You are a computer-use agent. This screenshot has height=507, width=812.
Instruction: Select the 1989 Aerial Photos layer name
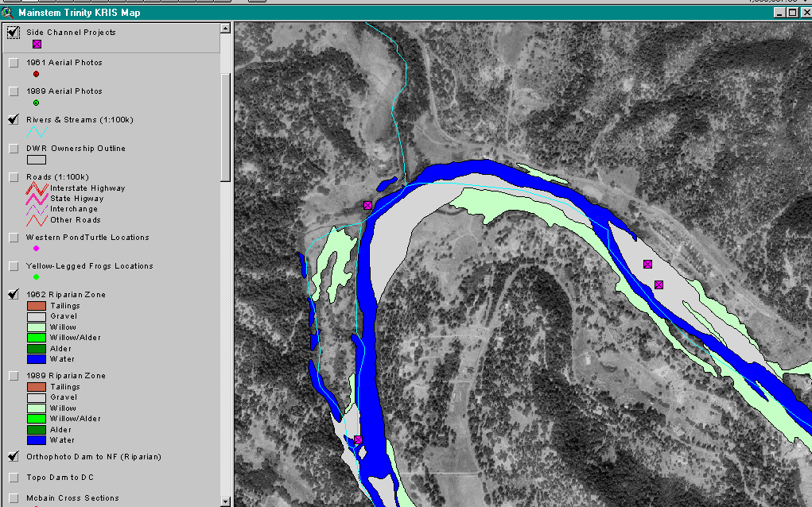click(64, 91)
